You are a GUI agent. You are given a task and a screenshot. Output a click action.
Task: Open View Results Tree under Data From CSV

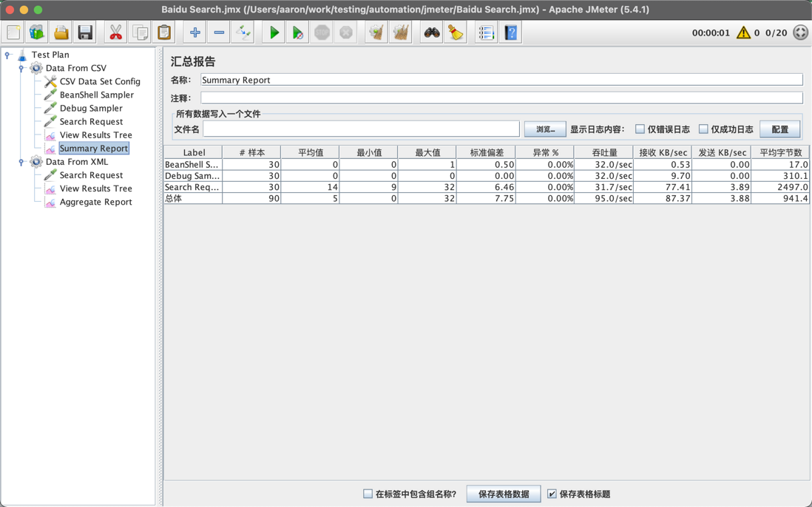(95, 135)
